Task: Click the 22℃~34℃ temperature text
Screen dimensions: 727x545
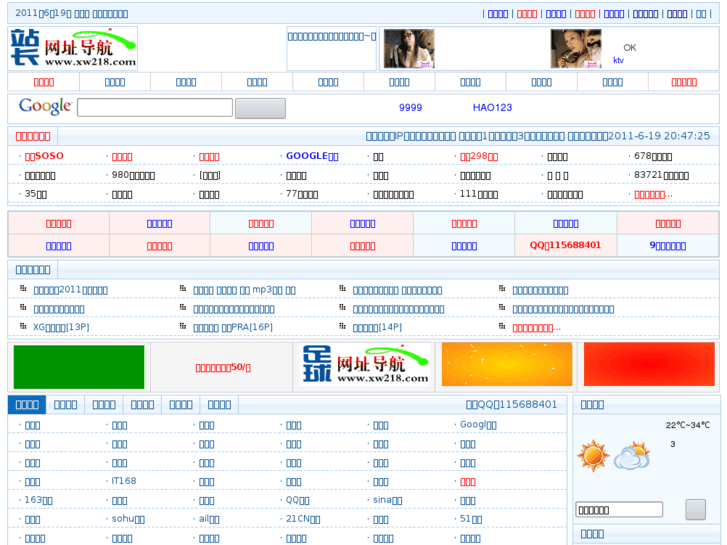Action: point(688,425)
